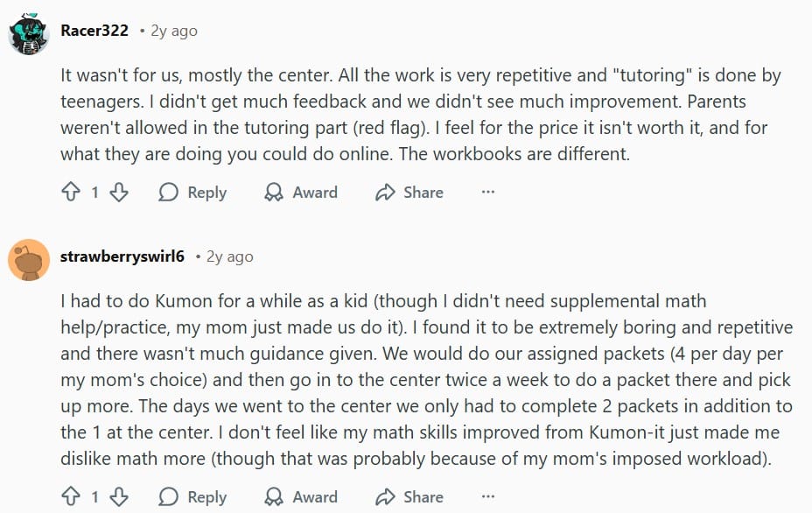
Task: Visit Racer322's user profile link
Action: click(94, 31)
